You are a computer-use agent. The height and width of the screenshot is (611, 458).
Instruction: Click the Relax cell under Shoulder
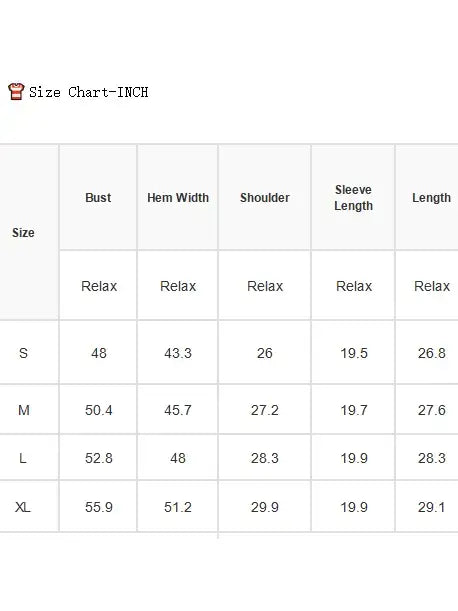coord(265,286)
